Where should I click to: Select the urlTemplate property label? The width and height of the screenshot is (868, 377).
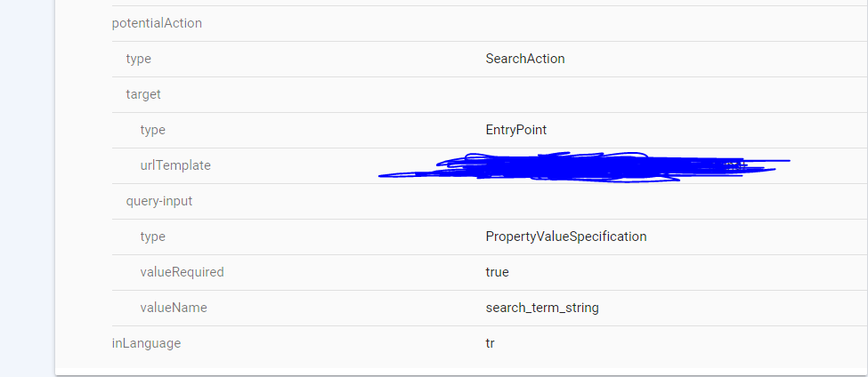[x=175, y=165]
